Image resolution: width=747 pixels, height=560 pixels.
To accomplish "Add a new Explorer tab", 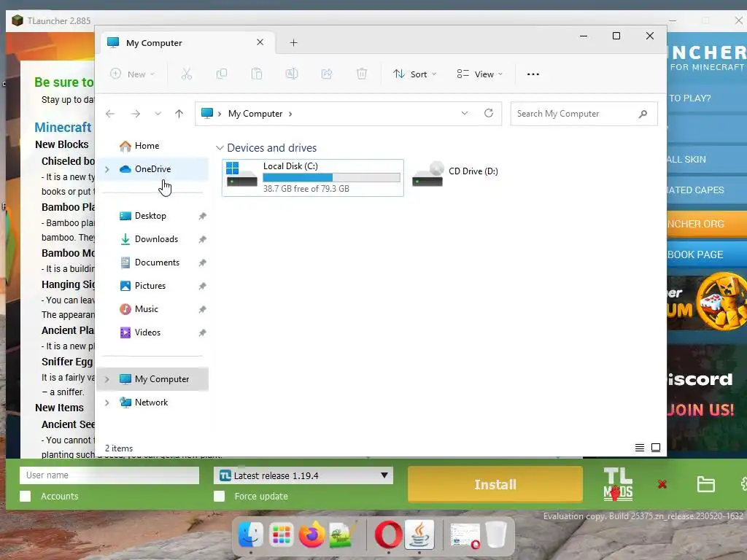I will point(293,43).
